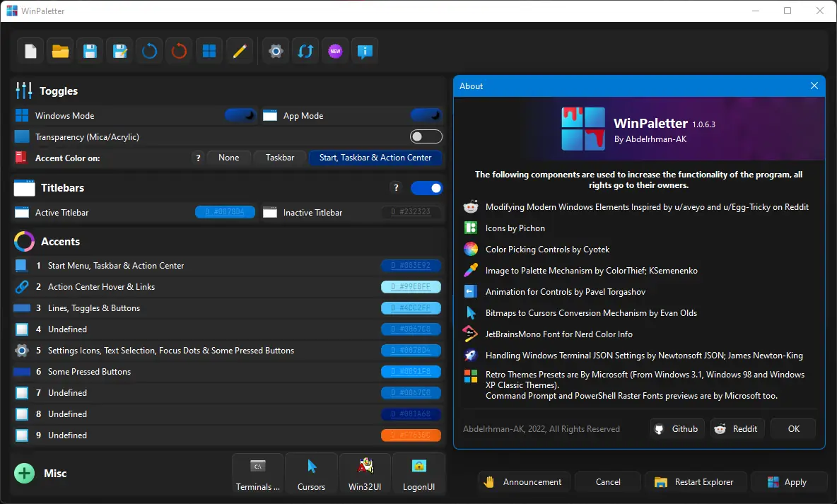Click the yellow pencil edit icon
837x504 pixels.
(239, 51)
